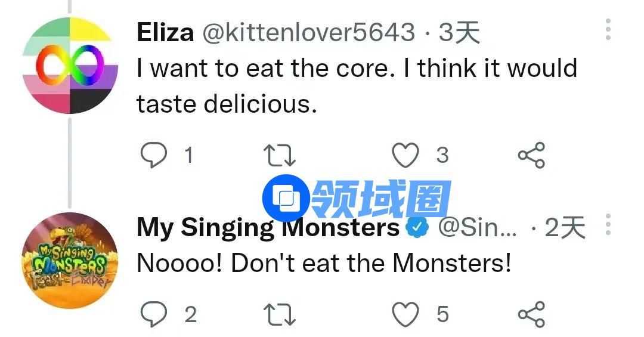This screenshot has height=337, width=644.
Task: Open more options for Eliza's tweet
Action: [608, 29]
